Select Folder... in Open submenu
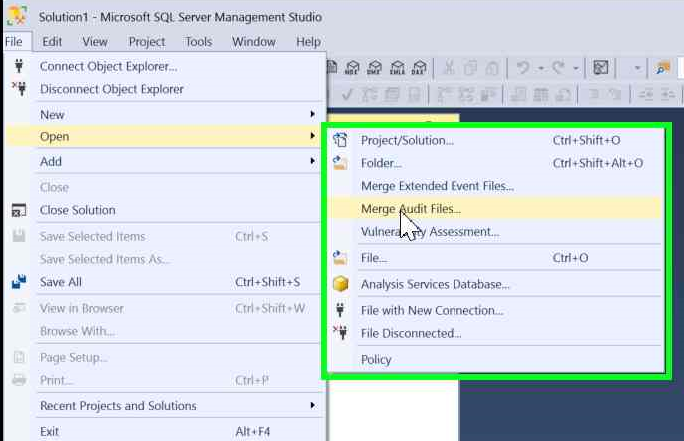Screen dimensions: 684x441 (496, 163)
